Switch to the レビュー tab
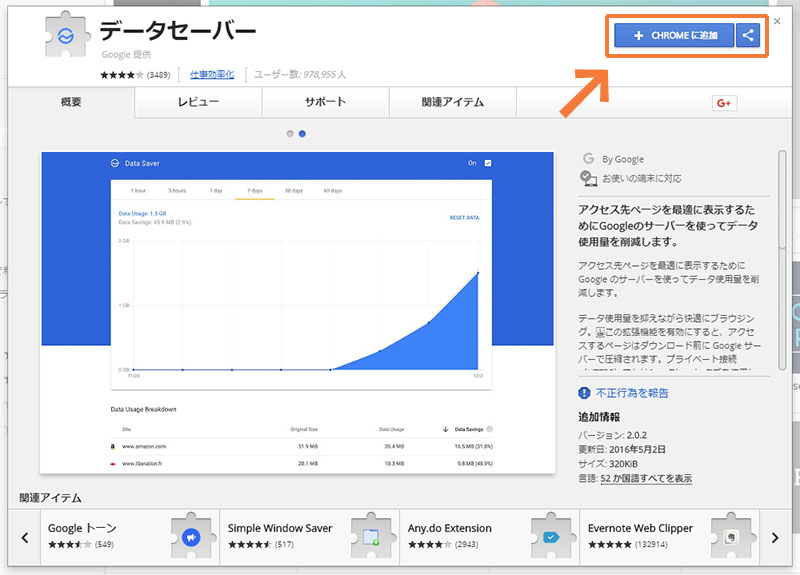This screenshot has width=800, height=575. (x=198, y=102)
